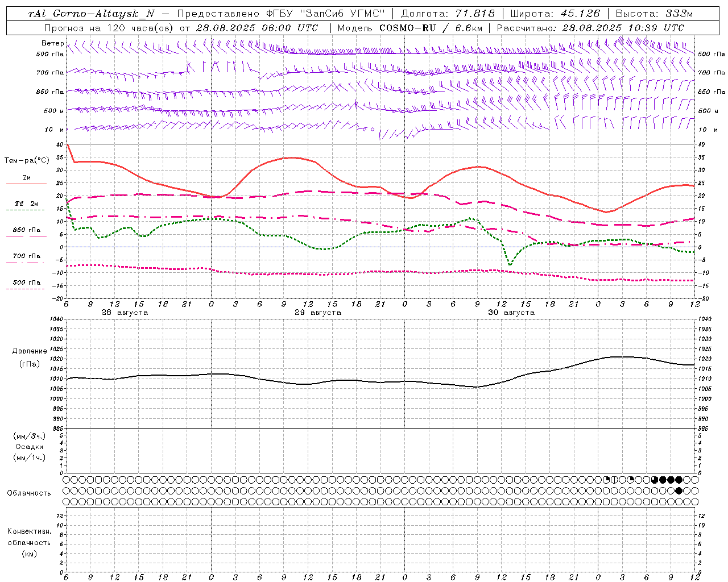Click the 30 августа date label
Image resolution: width=728 pixels, height=582 pixels.
pos(511,313)
